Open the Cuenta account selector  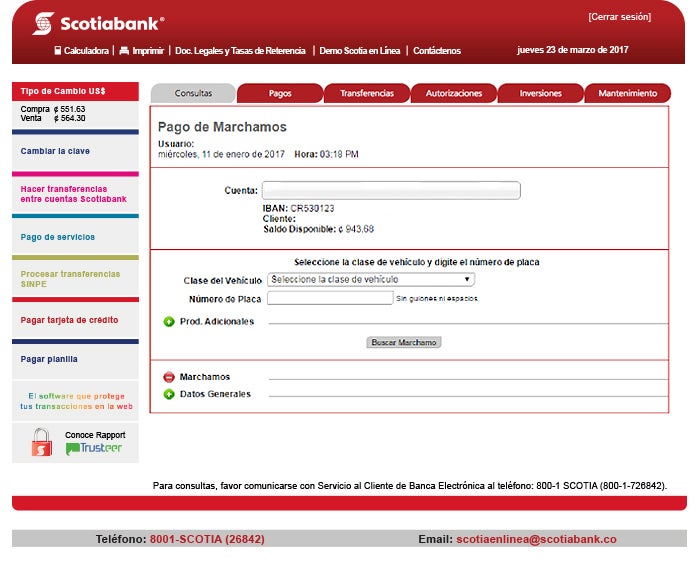point(390,190)
